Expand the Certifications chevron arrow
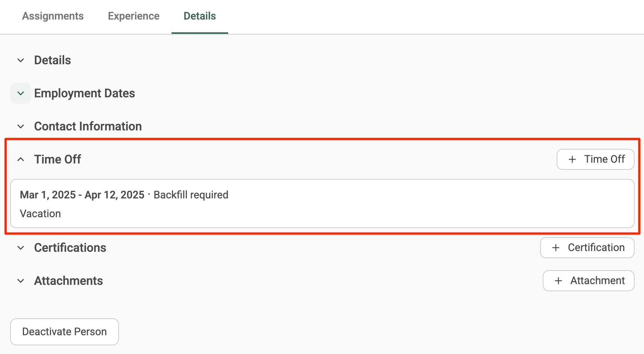Image resolution: width=644 pixels, height=354 pixels. [21, 248]
